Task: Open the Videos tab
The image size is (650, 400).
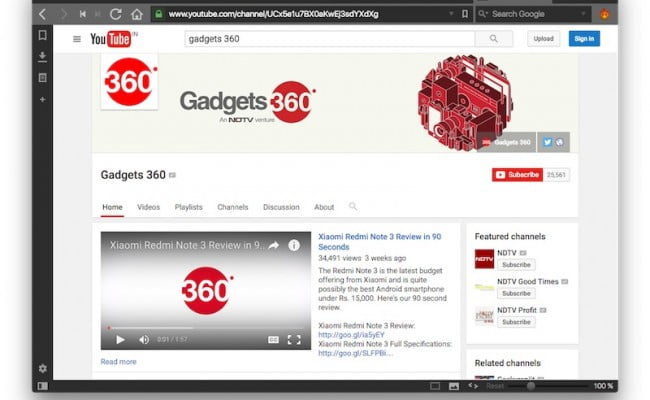Action: pyautogui.click(x=148, y=207)
